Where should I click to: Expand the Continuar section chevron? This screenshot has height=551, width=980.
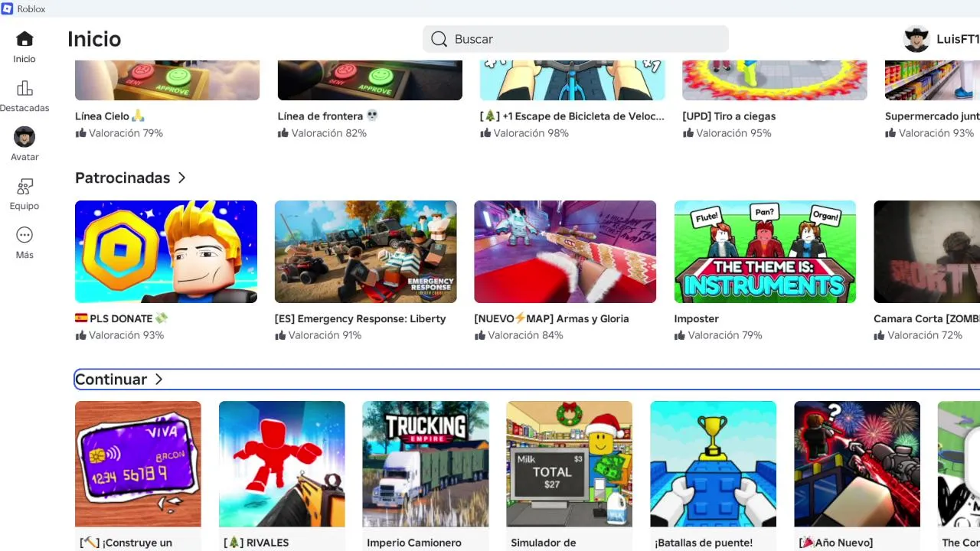click(x=158, y=380)
